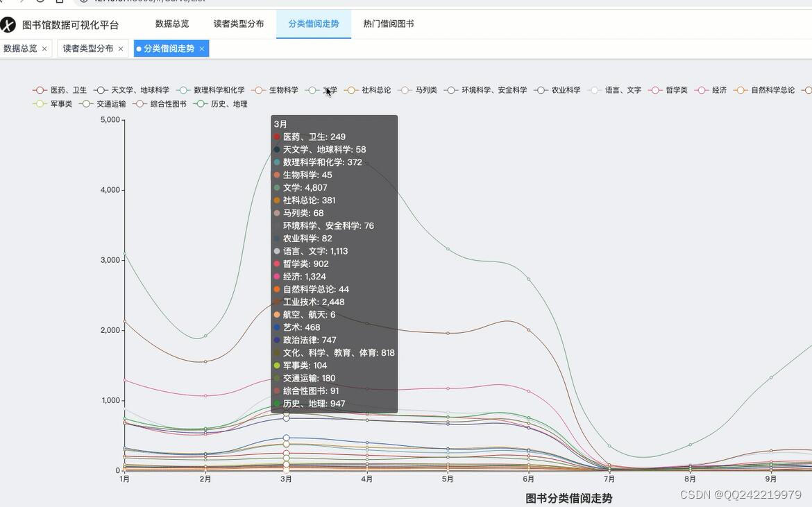This screenshot has width=812, height=507.
Task: Toggle 农业科学 legend series
Action: [x=557, y=90]
